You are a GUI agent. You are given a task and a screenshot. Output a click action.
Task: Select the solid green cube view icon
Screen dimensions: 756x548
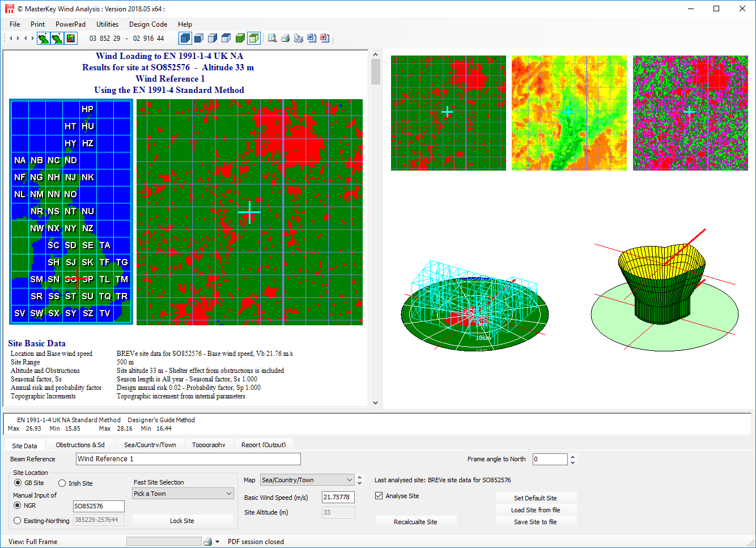pos(240,38)
